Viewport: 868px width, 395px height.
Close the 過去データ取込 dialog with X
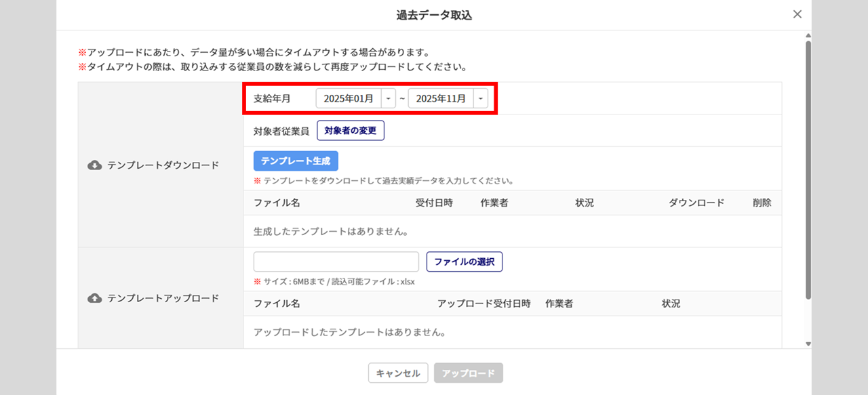(x=797, y=14)
